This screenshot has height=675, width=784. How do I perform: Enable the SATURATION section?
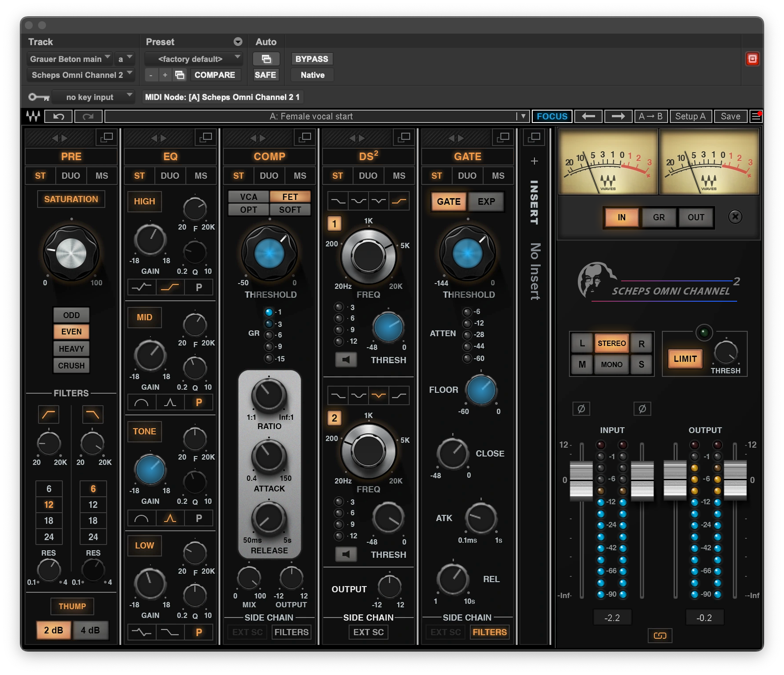[71, 199]
